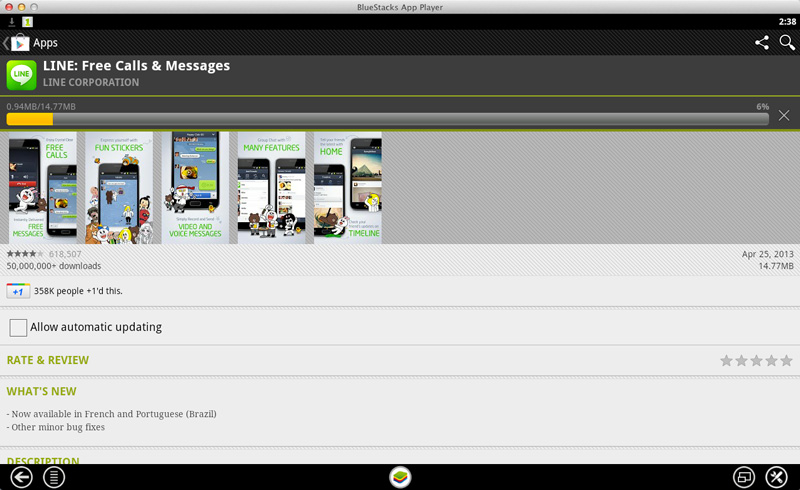Click the +1 button
800x490 pixels.
(18, 291)
